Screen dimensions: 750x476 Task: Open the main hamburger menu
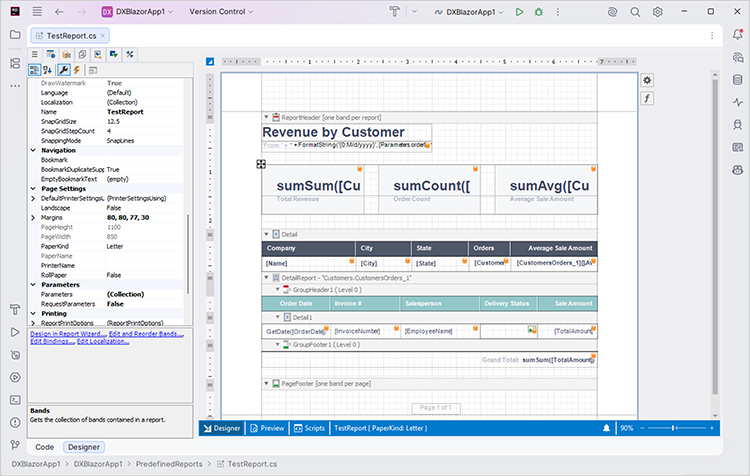click(37, 11)
